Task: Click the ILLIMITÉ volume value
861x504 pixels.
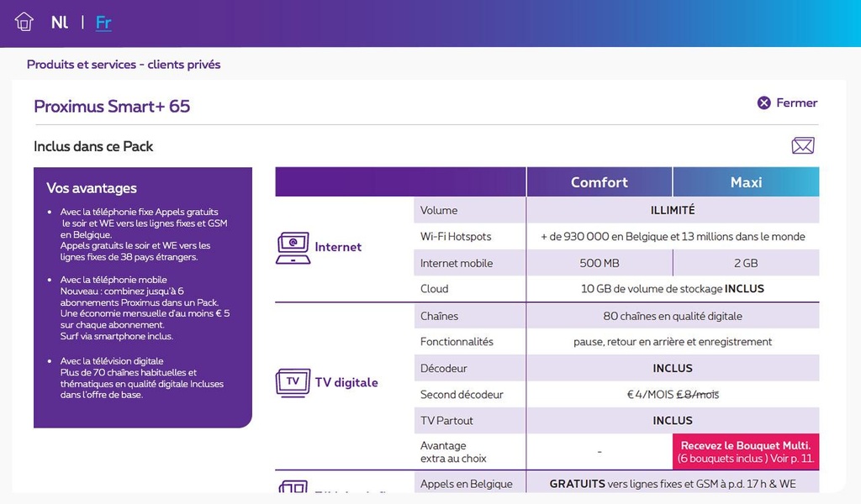Action: pos(673,210)
